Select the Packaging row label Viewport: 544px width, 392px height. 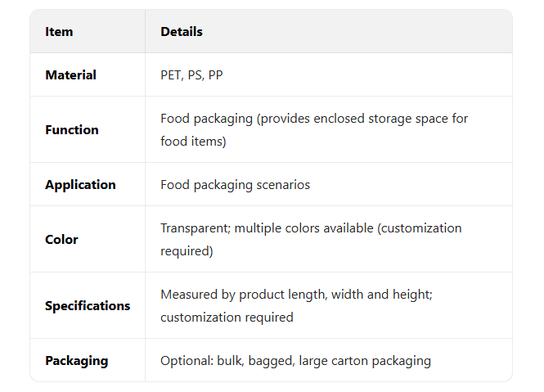[x=76, y=361]
